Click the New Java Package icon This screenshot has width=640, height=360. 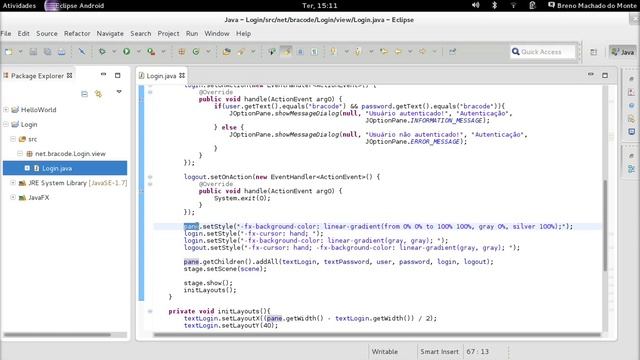(182, 52)
